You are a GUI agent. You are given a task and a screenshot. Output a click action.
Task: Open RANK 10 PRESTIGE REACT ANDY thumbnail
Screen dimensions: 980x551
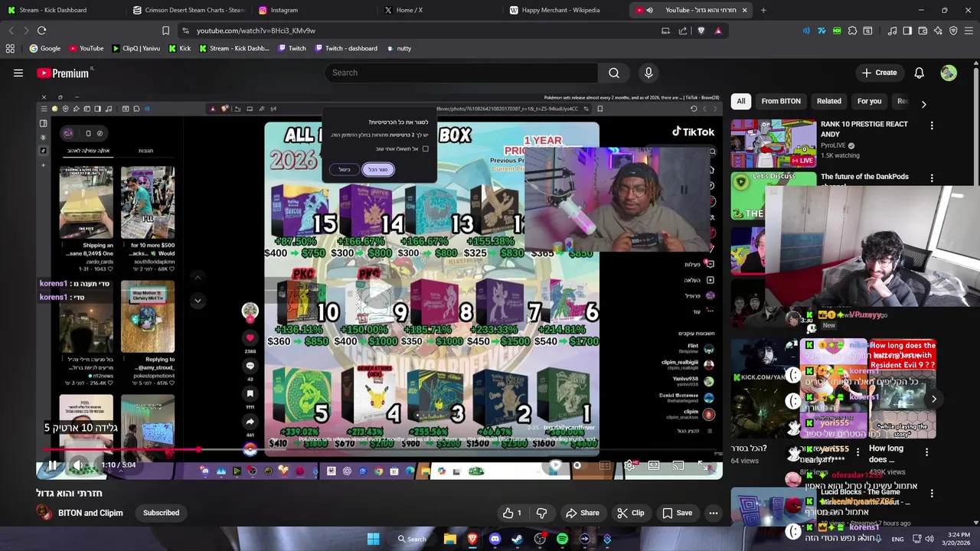point(773,142)
